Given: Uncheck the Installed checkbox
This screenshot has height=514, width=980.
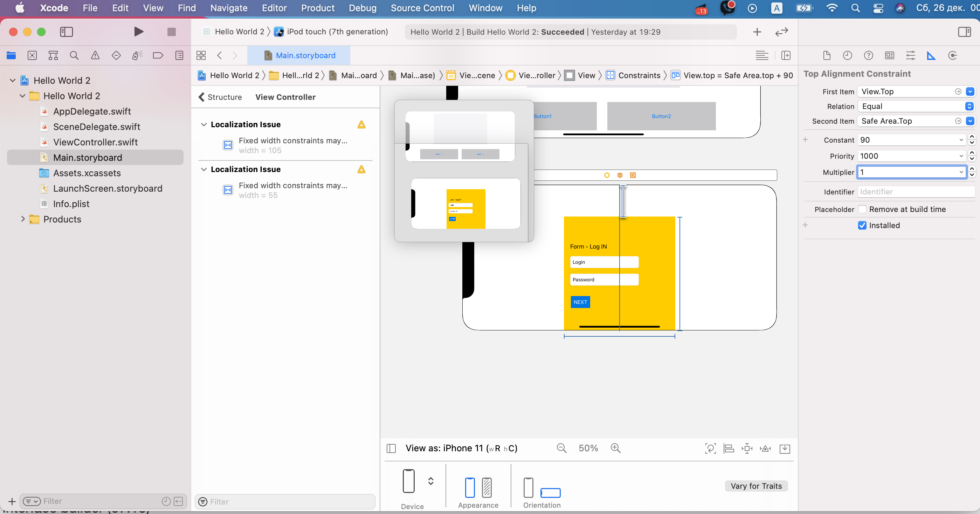Looking at the screenshot, I should click(x=862, y=225).
